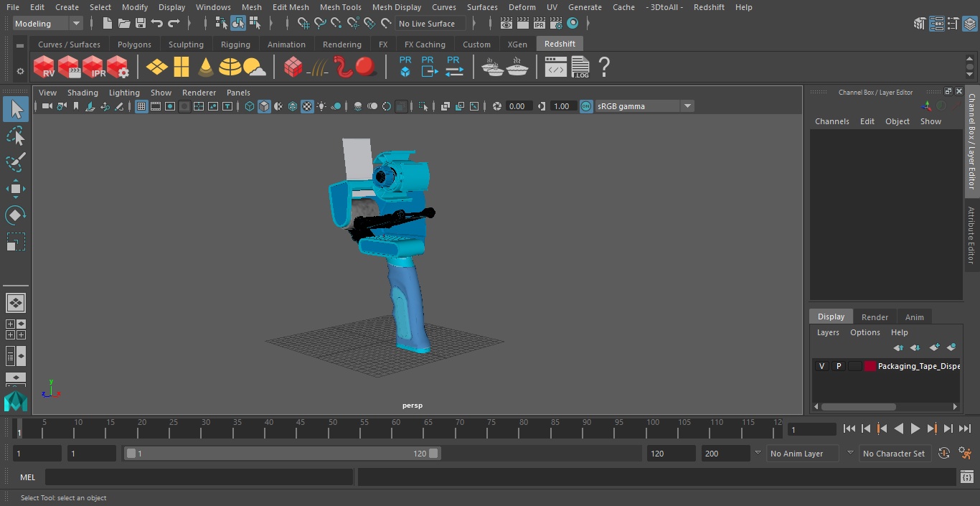Open the viewport Shading menu
The height and width of the screenshot is (506, 980).
pos(83,93)
